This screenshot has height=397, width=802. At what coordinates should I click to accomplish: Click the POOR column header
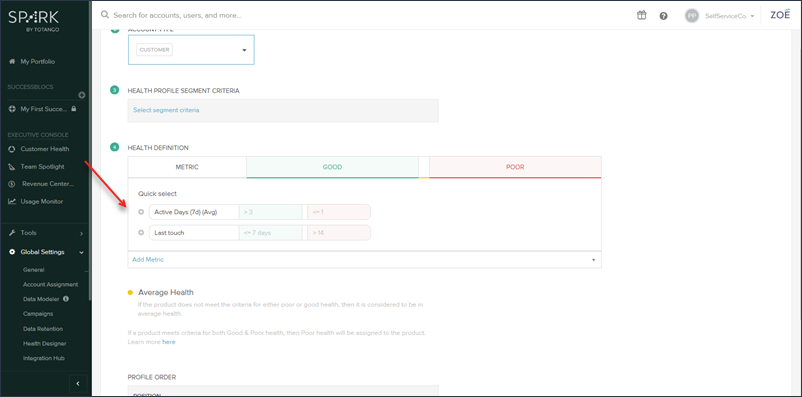point(515,167)
